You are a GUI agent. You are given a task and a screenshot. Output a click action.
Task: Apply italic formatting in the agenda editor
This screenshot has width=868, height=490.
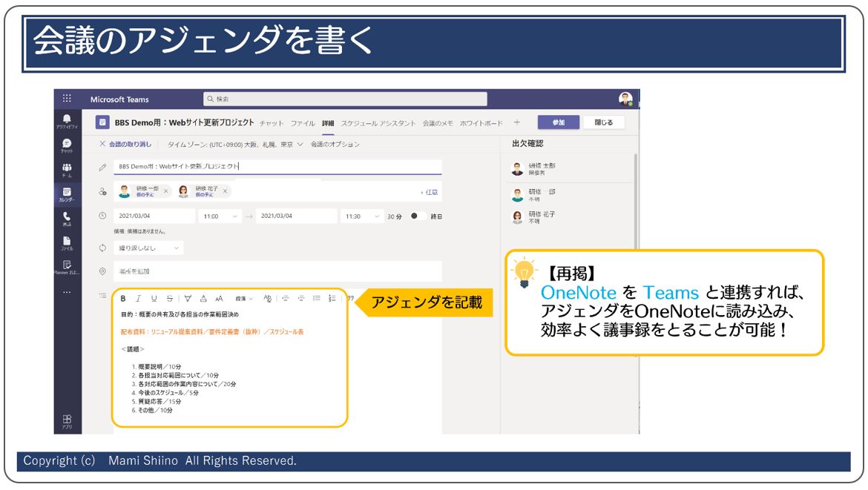pos(139,299)
